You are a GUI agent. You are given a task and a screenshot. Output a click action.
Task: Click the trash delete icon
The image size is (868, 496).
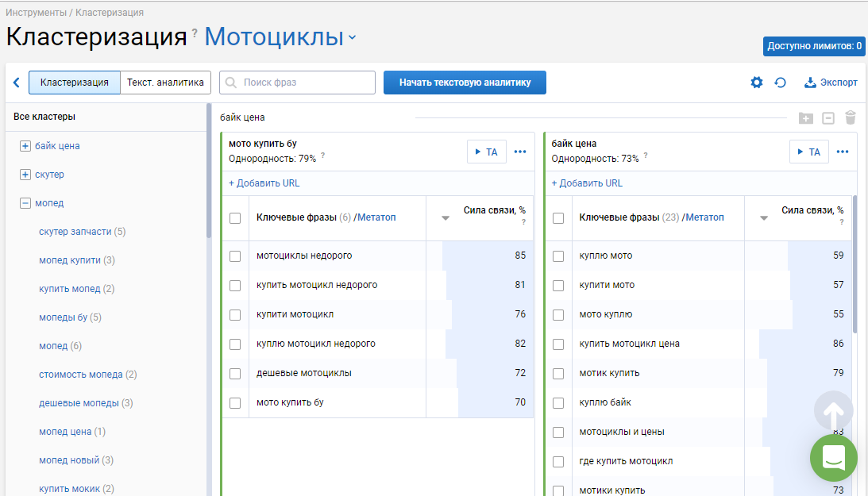[851, 117]
